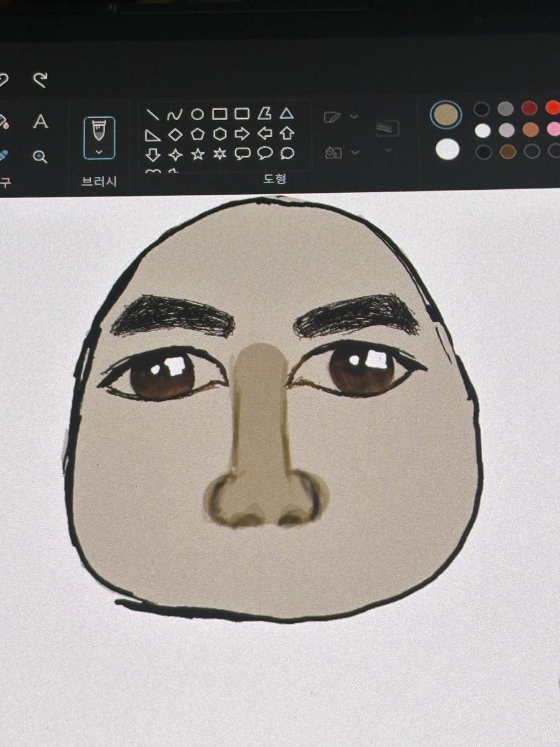This screenshot has height=747, width=560.
Task: Open the shape fill dropdown chevron
Action: point(354,152)
